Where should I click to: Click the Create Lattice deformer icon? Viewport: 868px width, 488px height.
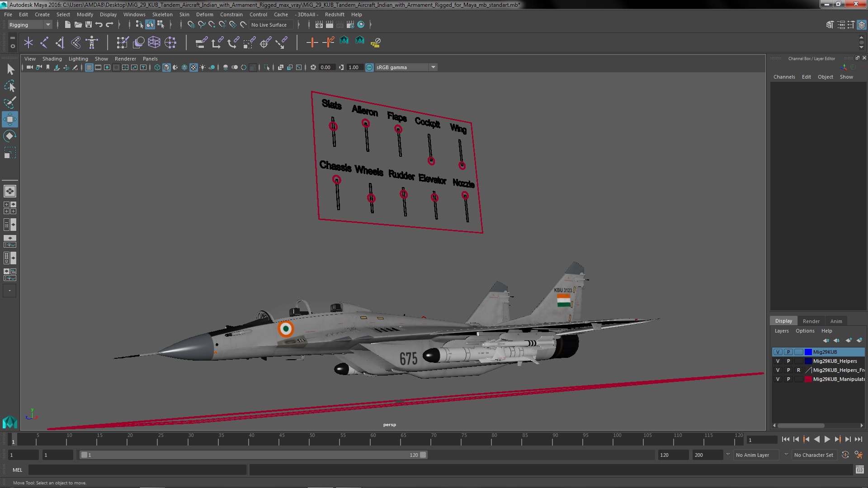(x=154, y=42)
